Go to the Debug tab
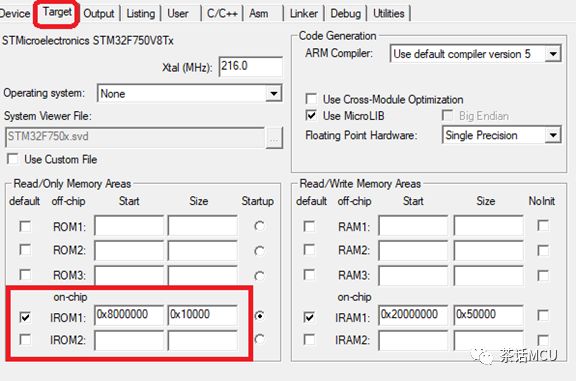The height and width of the screenshot is (381, 576). coord(345,14)
